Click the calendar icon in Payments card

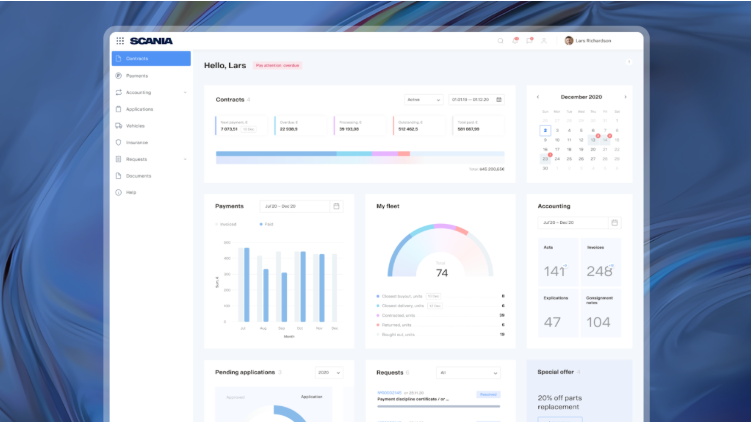(336, 206)
